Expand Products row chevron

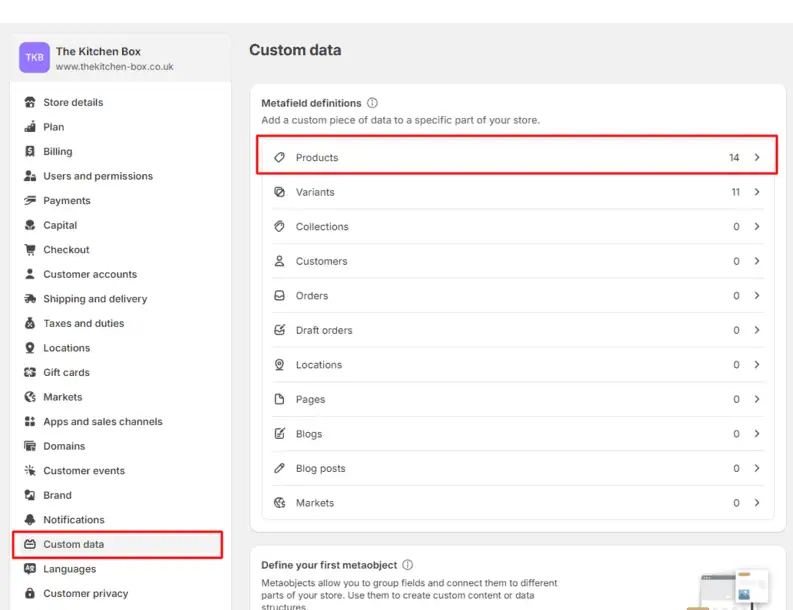tap(757, 157)
